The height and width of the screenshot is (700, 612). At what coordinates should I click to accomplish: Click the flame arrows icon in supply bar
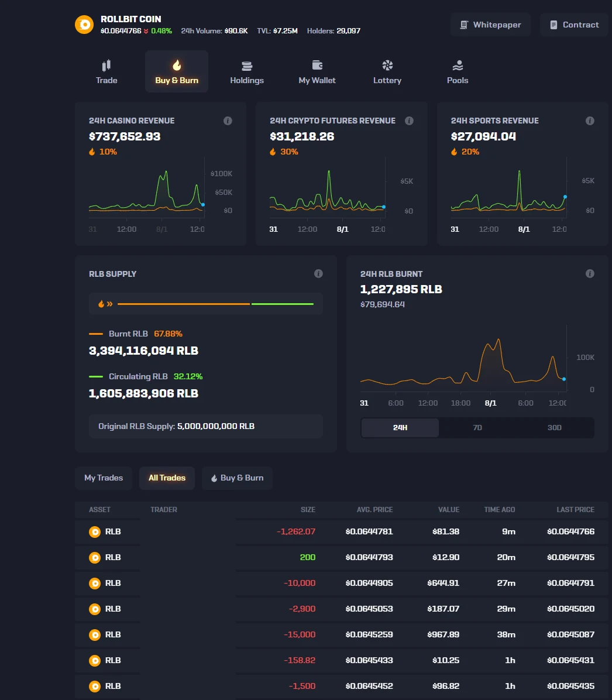coord(105,304)
